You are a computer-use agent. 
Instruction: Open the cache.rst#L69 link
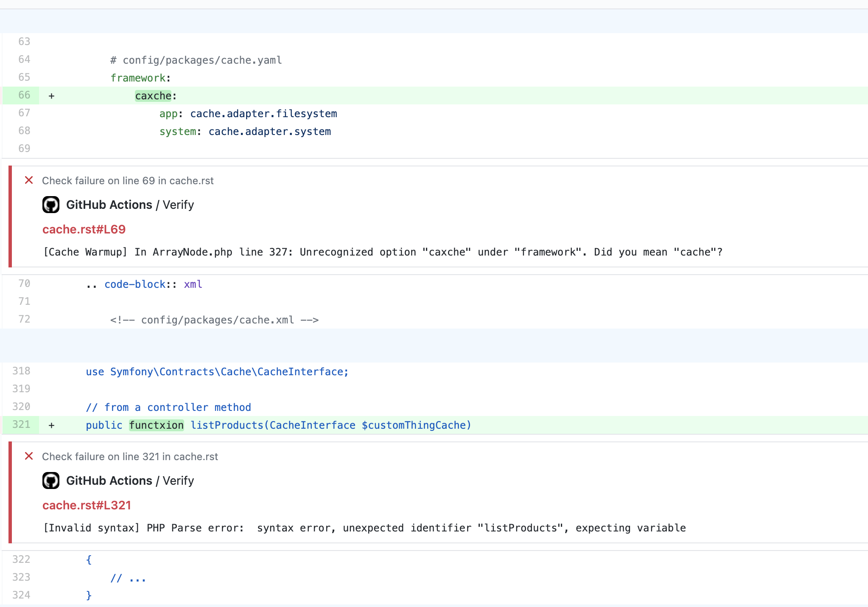click(84, 229)
